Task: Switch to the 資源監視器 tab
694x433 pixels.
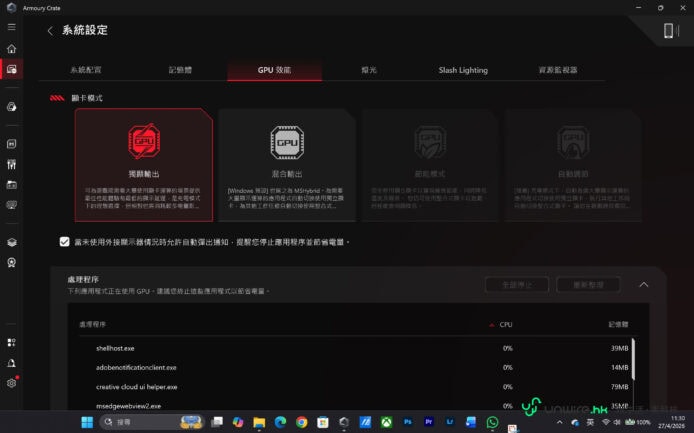Action: pos(558,70)
